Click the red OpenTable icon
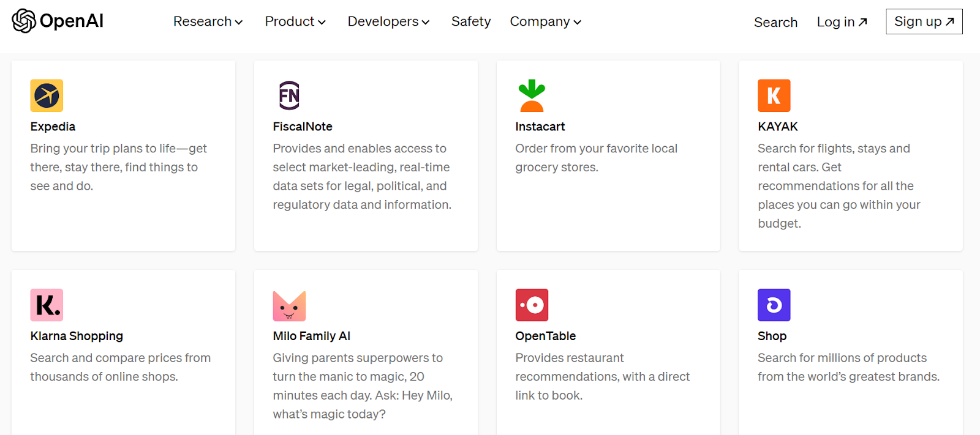The image size is (980, 435). 532,305
